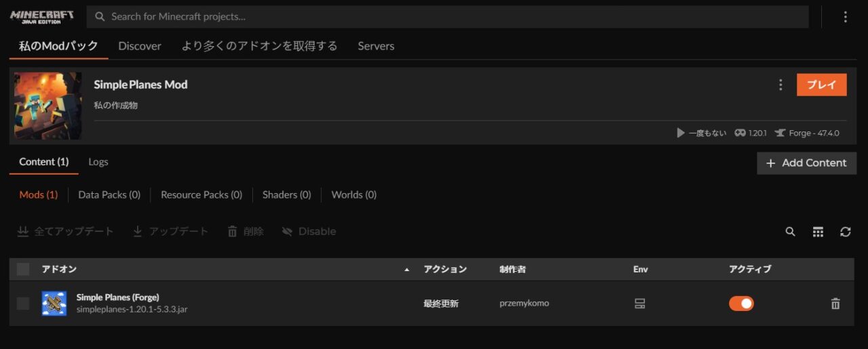Click the 一度もない last played indicator
The image size is (868, 349).
[x=702, y=133]
